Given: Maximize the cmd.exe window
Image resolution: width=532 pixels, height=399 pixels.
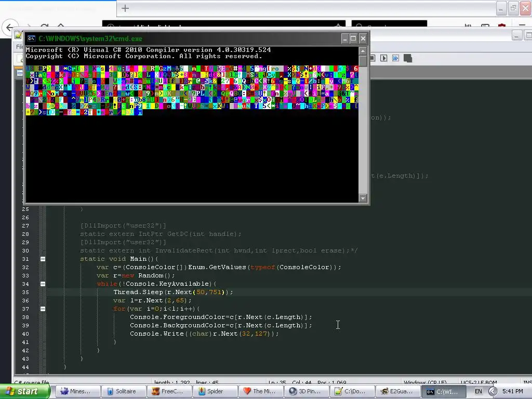Looking at the screenshot, I should (x=353, y=38).
